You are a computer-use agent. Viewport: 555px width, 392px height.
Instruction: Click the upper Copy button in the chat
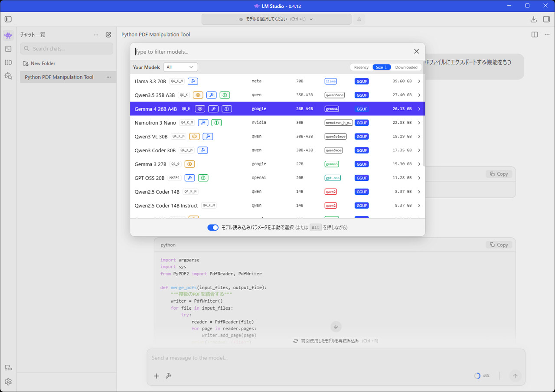pos(499,174)
